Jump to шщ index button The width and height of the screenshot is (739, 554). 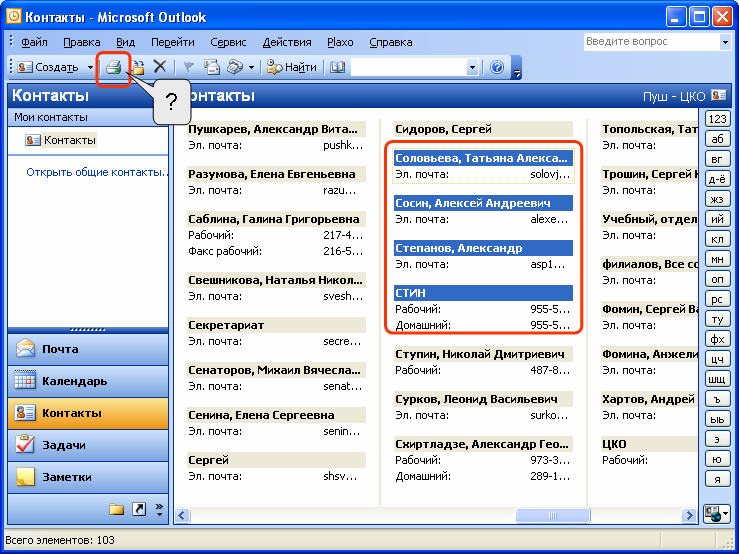coord(717,379)
